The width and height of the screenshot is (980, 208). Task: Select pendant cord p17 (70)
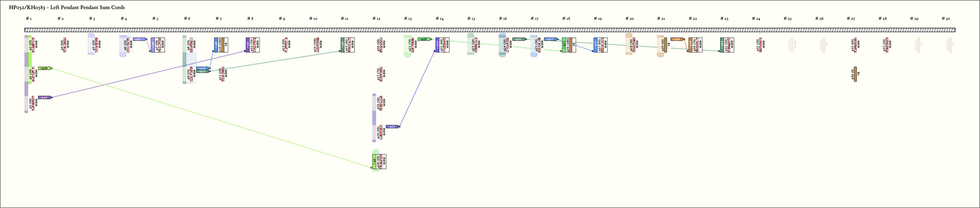[379, 74]
